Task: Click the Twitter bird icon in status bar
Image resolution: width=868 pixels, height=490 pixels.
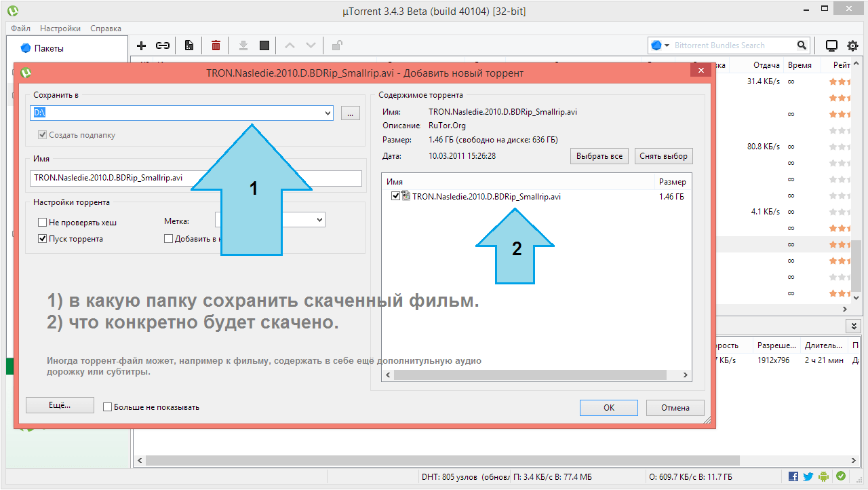Action: [x=808, y=476]
